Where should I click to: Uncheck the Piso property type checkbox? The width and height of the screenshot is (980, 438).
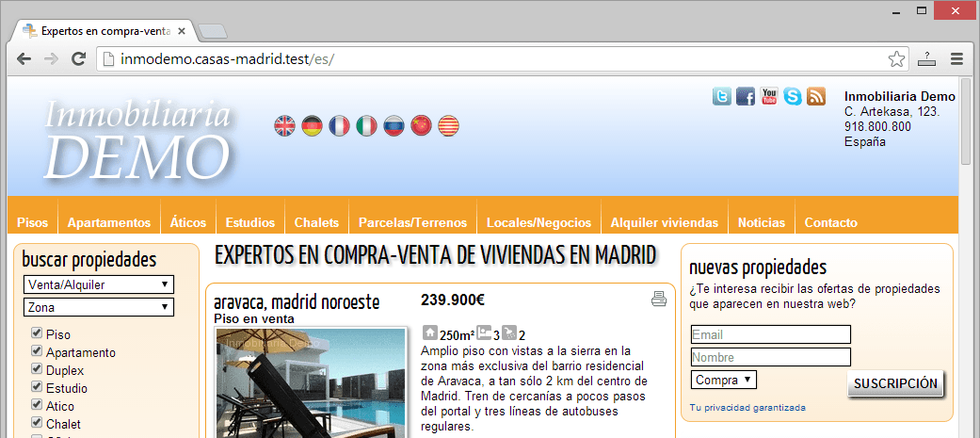click(x=37, y=333)
